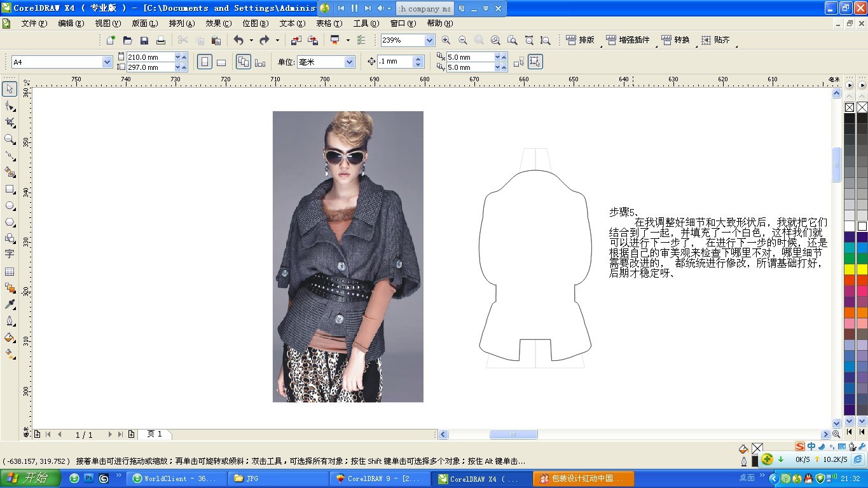The width and height of the screenshot is (868, 488).
Task: Open the 位图 (Bitmaps) menu
Action: [x=255, y=24]
